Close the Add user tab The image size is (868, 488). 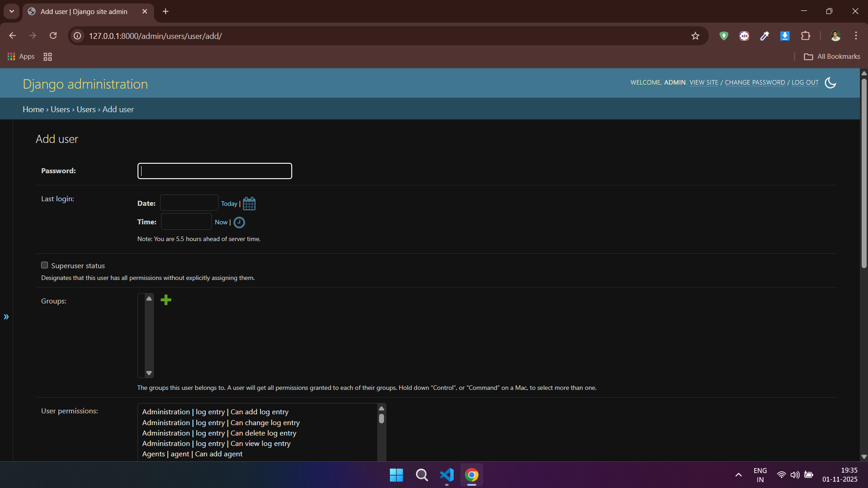coord(145,11)
